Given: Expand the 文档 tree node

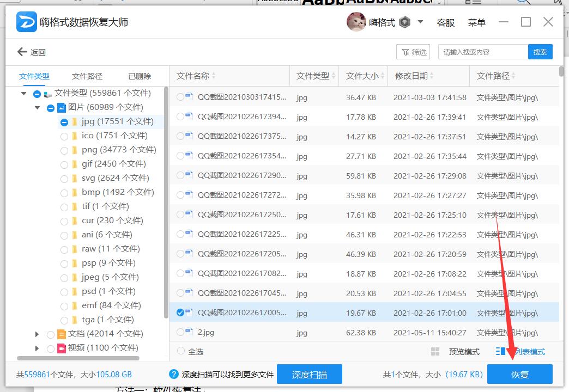Looking at the screenshot, I should click(x=37, y=334).
